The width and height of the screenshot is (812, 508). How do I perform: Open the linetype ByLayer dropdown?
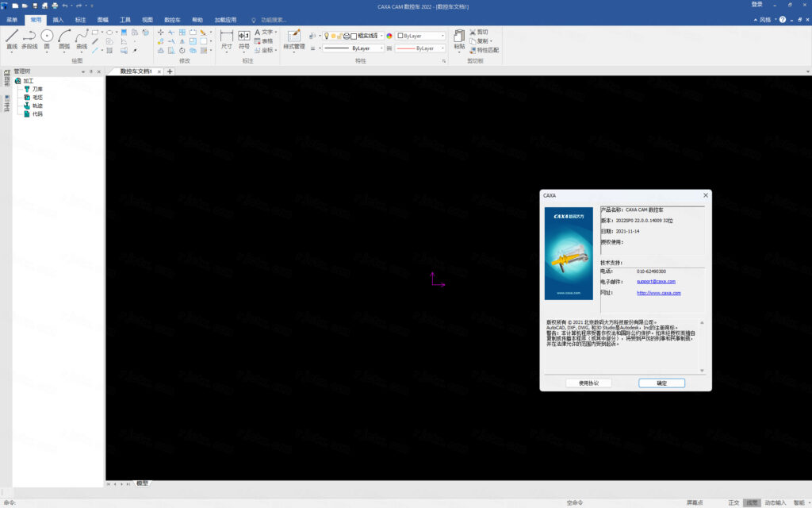[x=355, y=48]
